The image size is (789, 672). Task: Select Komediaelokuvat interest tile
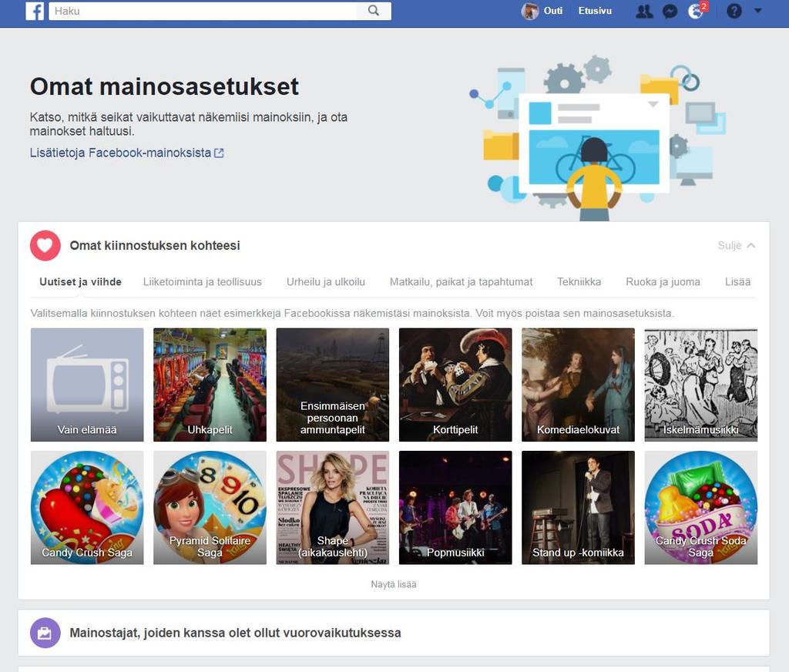(578, 385)
